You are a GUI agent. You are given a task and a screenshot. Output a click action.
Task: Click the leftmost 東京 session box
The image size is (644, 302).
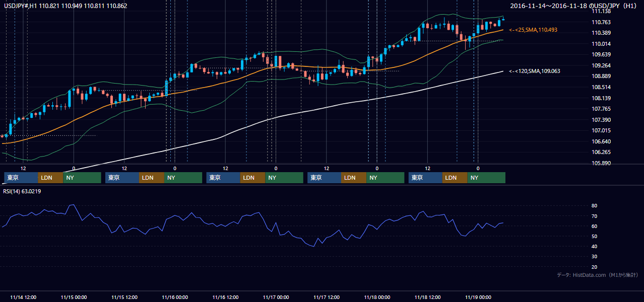point(21,178)
